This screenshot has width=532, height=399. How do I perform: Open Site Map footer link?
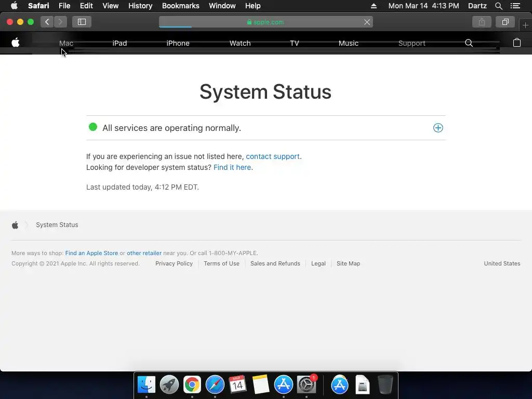click(348, 263)
